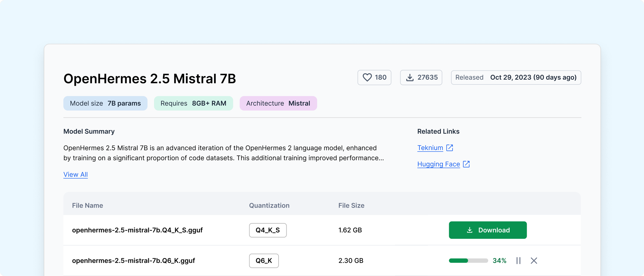The width and height of the screenshot is (644, 276).
Task: Pause the Q6_K file download
Action: 518,261
